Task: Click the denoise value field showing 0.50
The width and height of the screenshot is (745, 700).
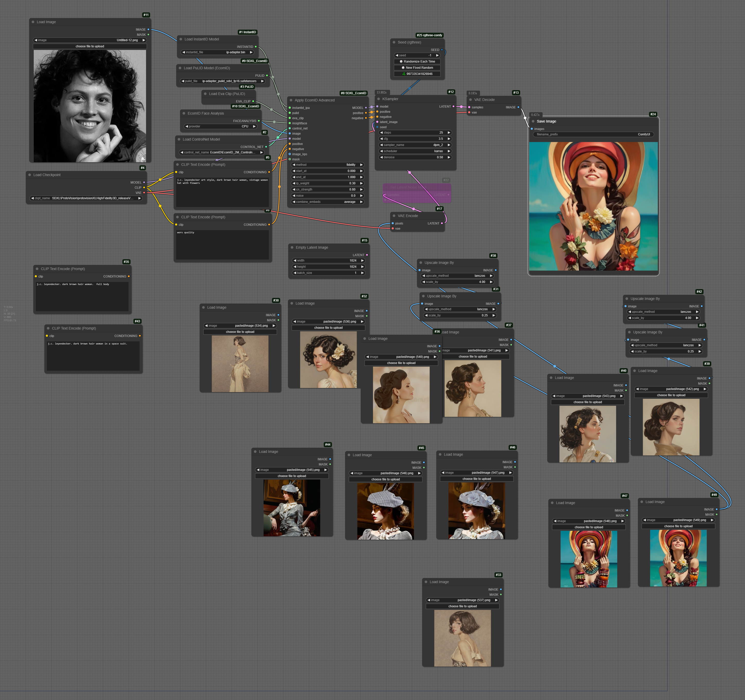Action: 415,157
